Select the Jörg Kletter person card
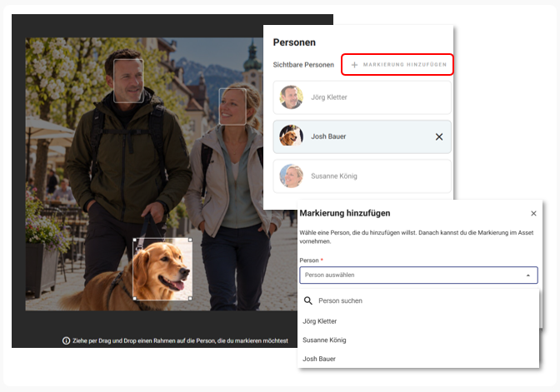This screenshot has width=560, height=392. pos(362,97)
